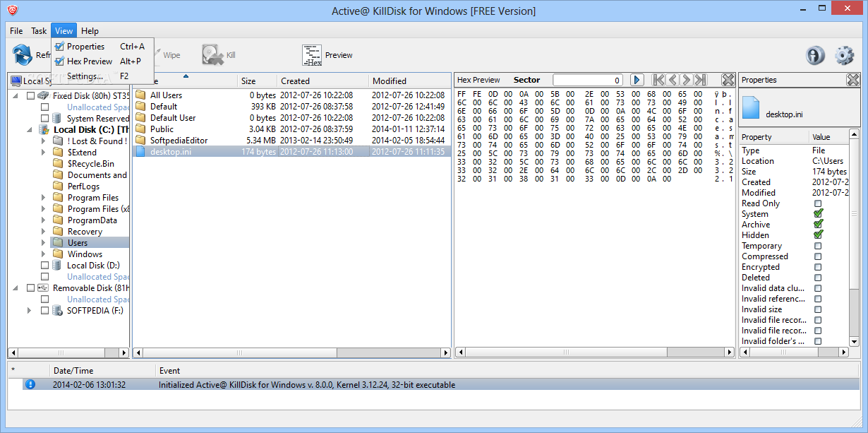Toggle the Compressed property checkbox
Image resolution: width=868 pixels, height=433 pixels.
click(818, 256)
